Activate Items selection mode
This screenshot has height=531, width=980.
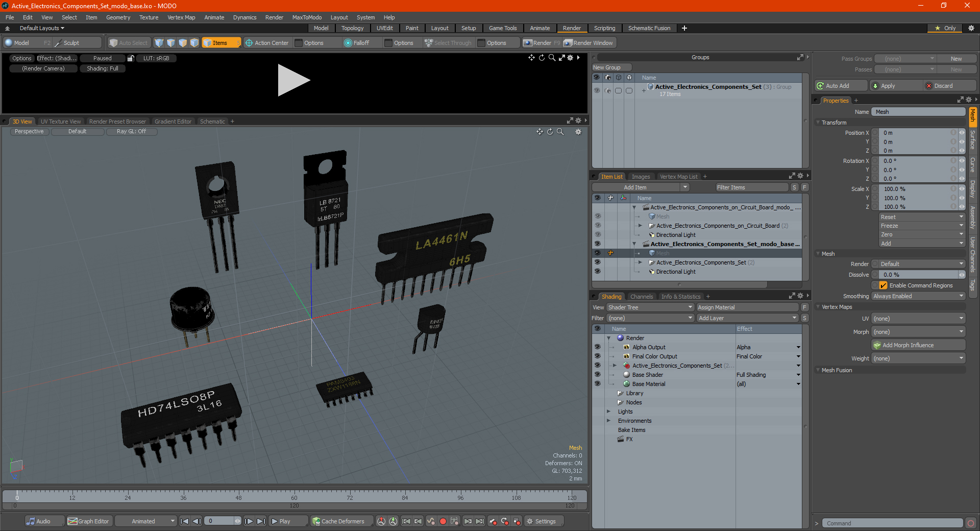click(x=220, y=43)
